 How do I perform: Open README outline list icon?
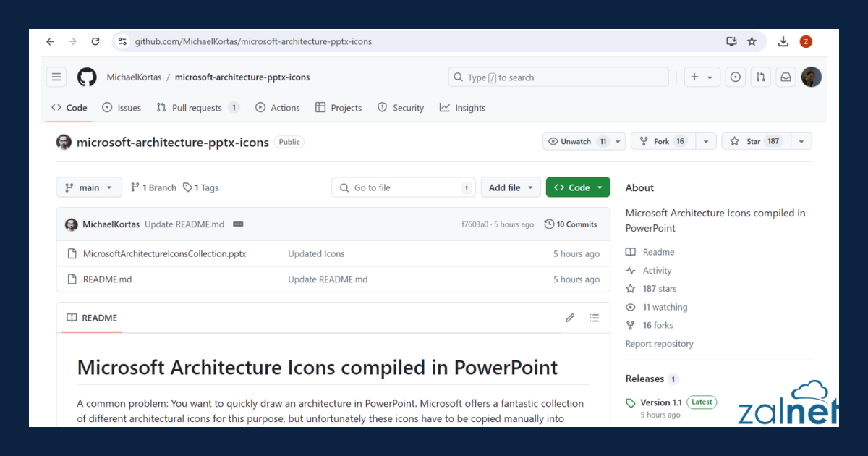[595, 318]
